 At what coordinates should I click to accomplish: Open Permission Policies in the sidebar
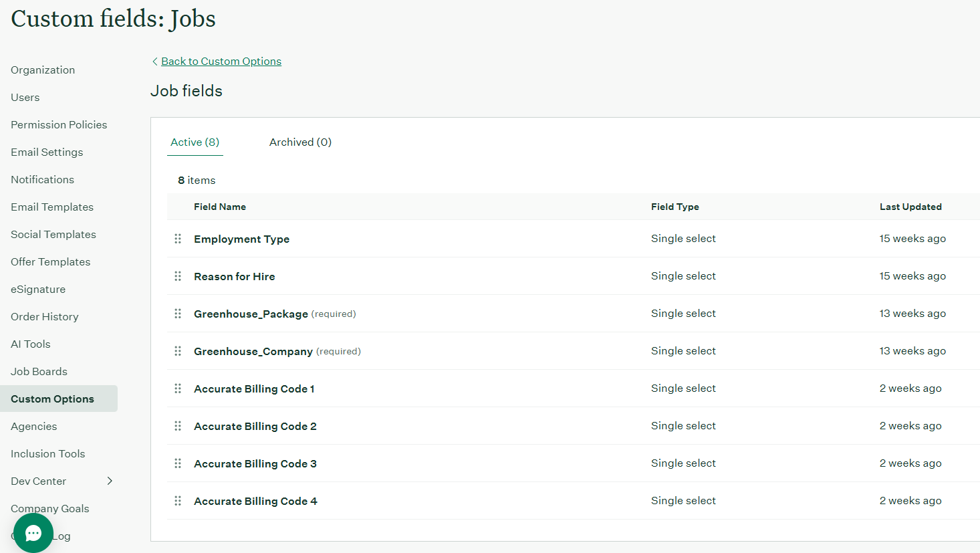click(x=59, y=125)
